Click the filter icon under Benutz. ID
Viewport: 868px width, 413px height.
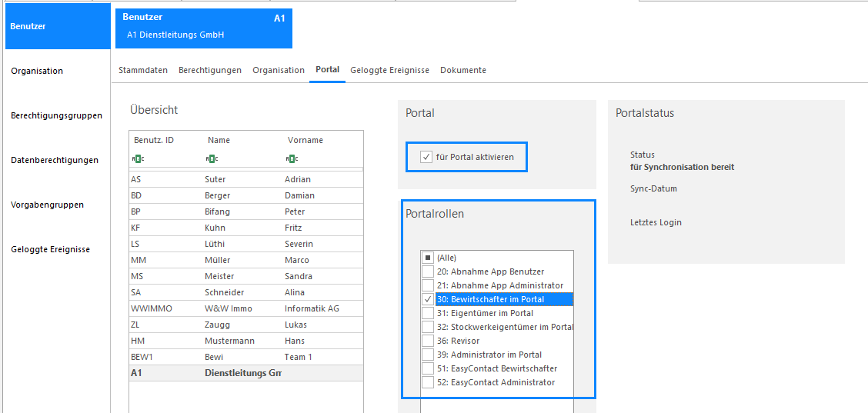(x=138, y=159)
